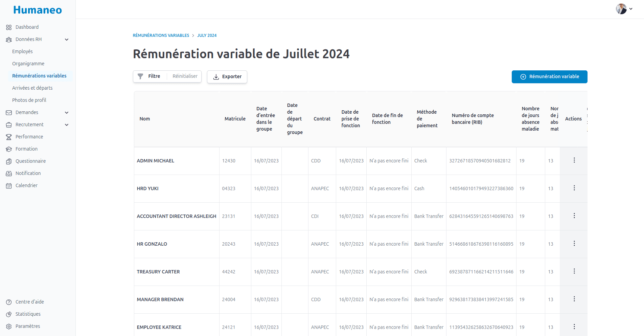Click the Statistiques pie chart icon
644x336 pixels.
9,314
